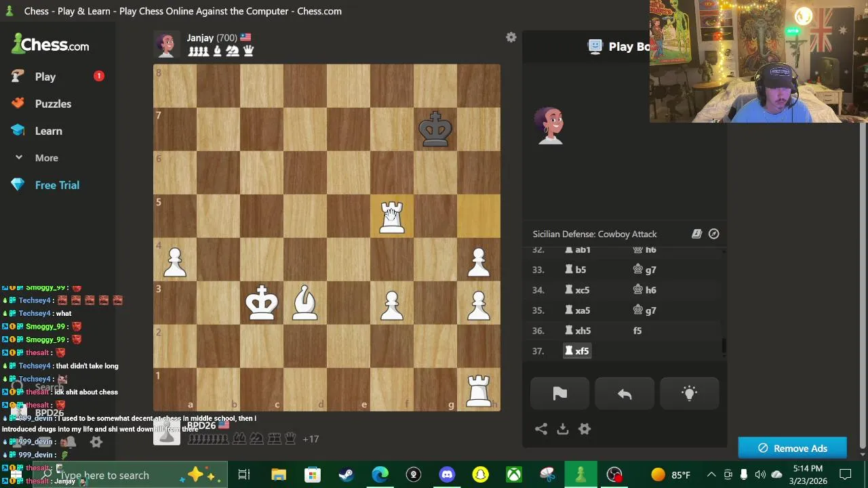Click the weather 85°F widget
This screenshot has width=868, height=488.
[670, 474]
